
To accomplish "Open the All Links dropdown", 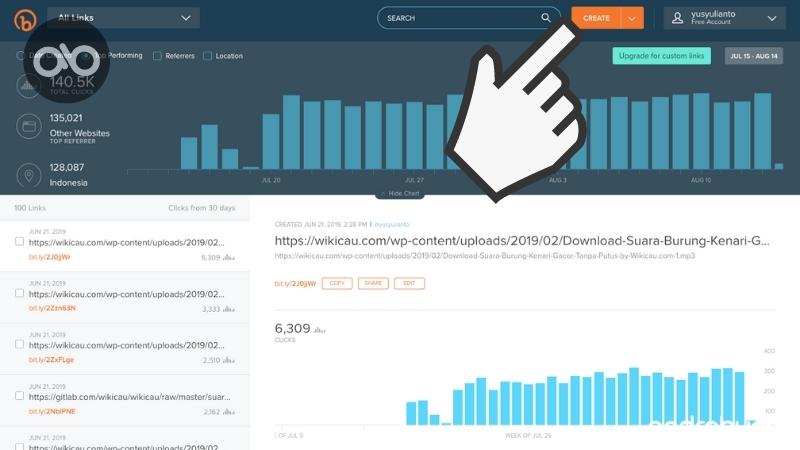I will [123, 18].
